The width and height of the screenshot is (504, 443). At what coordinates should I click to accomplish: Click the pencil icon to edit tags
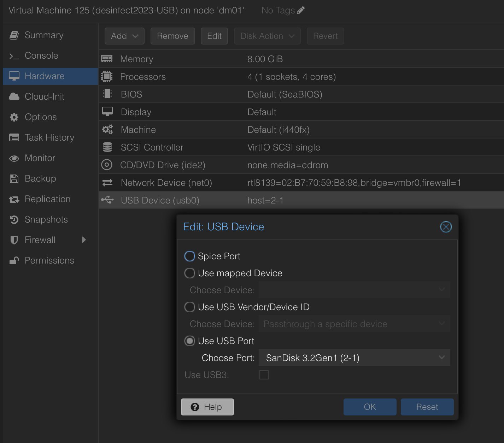click(301, 11)
